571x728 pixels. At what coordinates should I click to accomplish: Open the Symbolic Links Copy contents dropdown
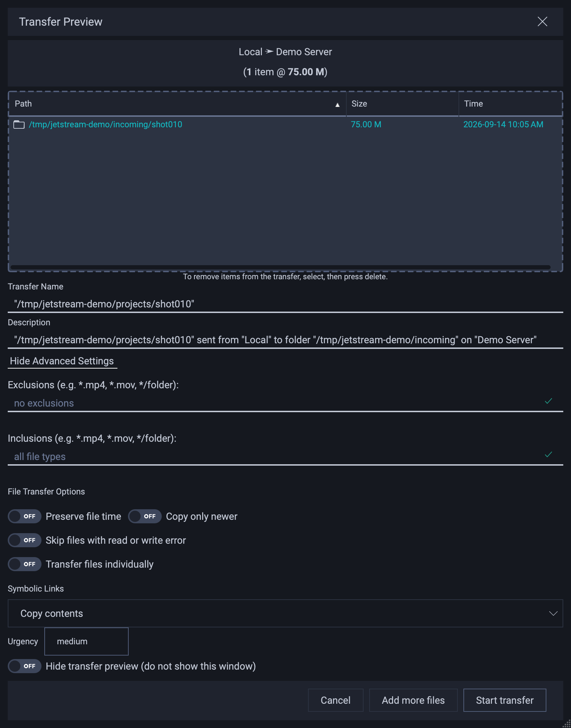pos(285,613)
